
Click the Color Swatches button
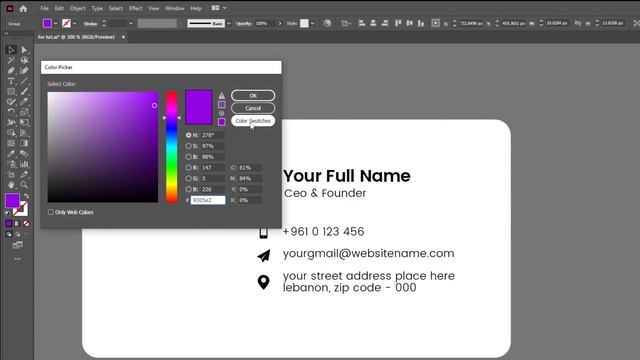[253, 121]
